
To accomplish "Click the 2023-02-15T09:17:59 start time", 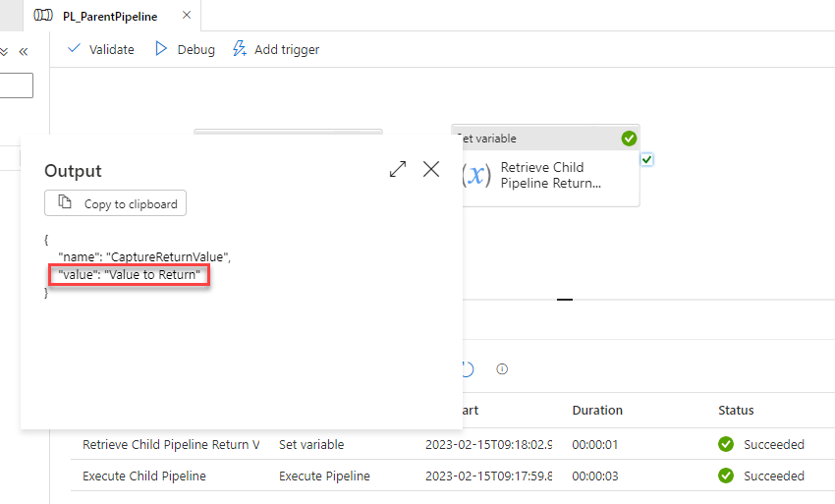I will pyautogui.click(x=489, y=476).
